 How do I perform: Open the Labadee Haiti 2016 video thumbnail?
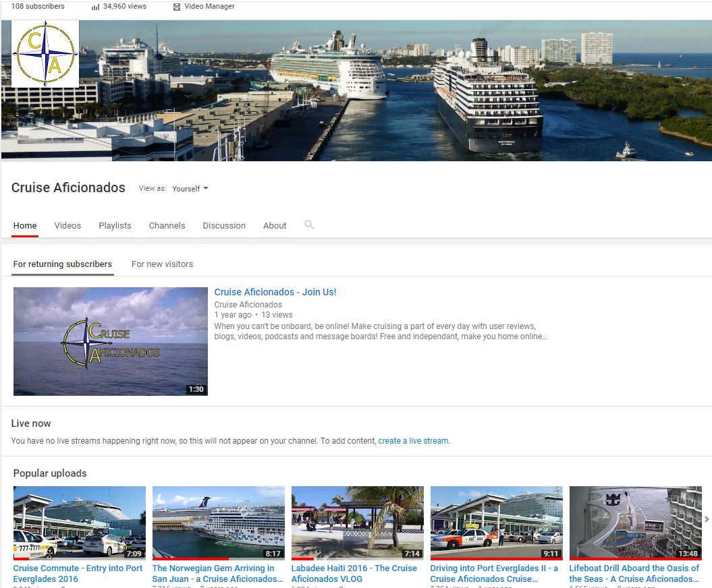tap(358, 522)
